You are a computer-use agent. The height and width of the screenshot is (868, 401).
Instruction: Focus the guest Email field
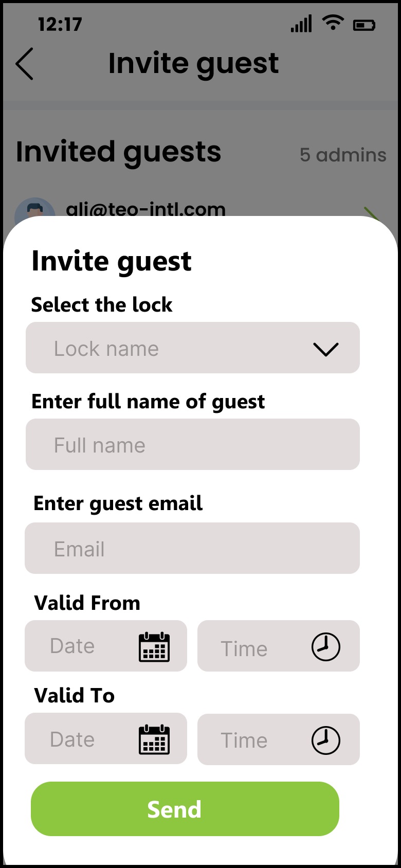pyautogui.click(x=192, y=548)
